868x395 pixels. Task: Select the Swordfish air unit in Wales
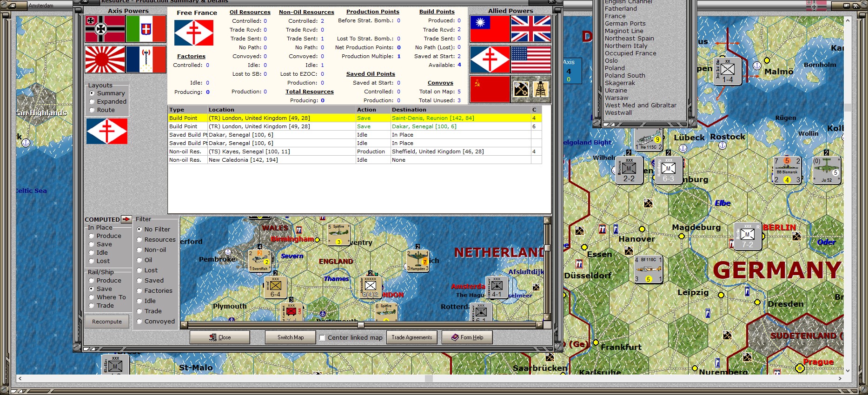(x=260, y=261)
